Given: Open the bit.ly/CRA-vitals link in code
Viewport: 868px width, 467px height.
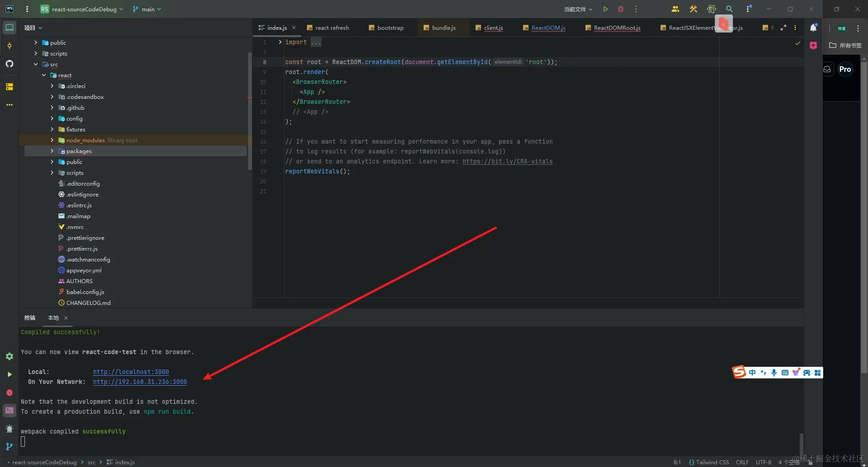Looking at the screenshot, I should [507, 161].
